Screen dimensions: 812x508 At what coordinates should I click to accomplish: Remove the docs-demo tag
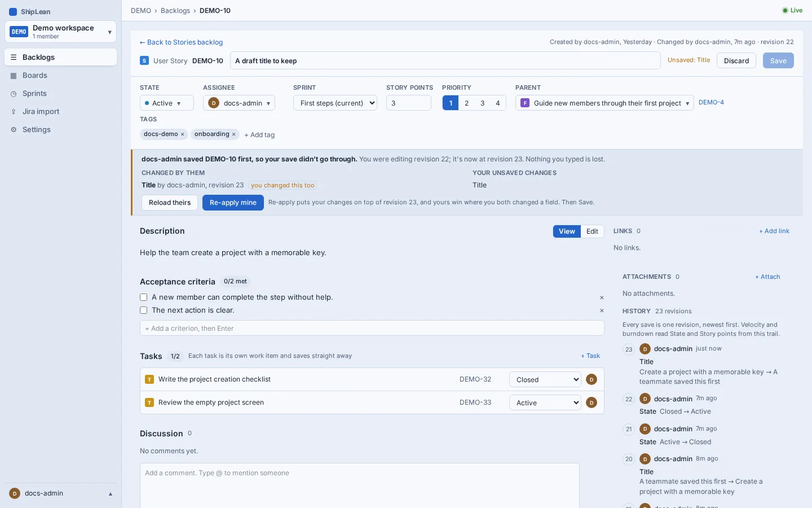183,134
